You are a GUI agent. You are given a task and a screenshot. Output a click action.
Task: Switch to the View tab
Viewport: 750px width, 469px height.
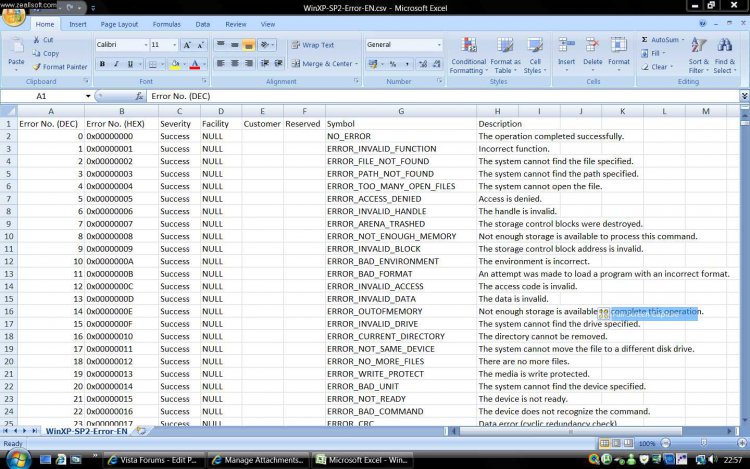267,24
